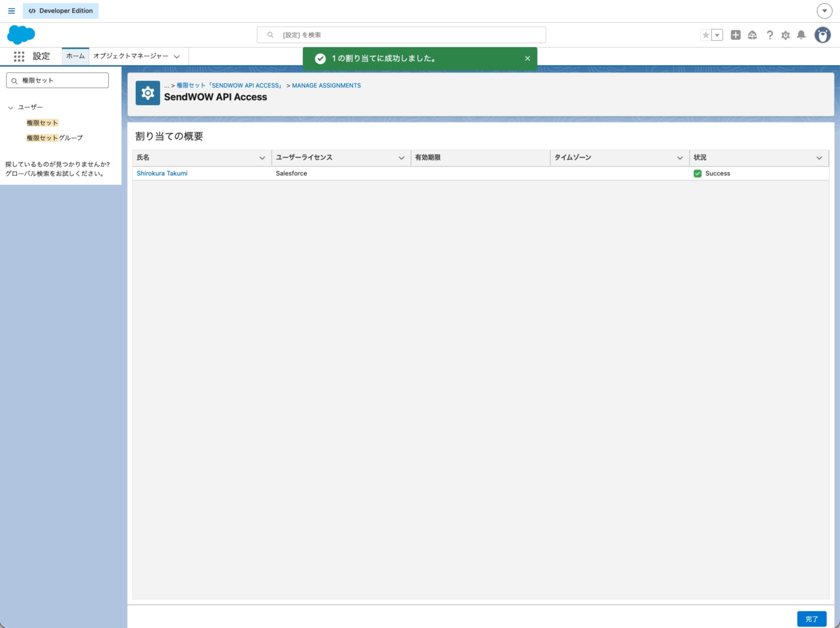Collapse the ユーザー tree section
This screenshot has width=840, height=628.
(10, 107)
